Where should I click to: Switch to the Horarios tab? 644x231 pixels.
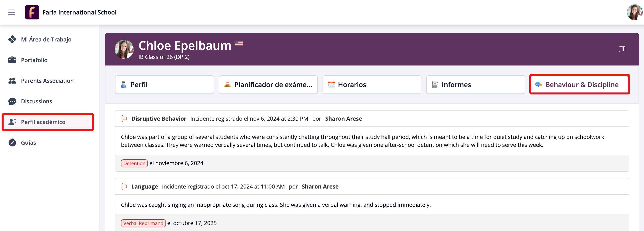372,85
